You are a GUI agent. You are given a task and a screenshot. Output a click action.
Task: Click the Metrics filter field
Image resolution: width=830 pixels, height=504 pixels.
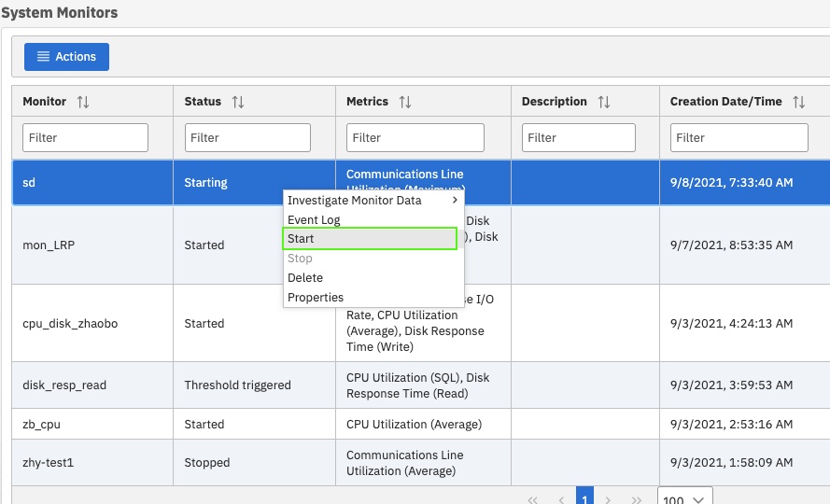click(415, 137)
